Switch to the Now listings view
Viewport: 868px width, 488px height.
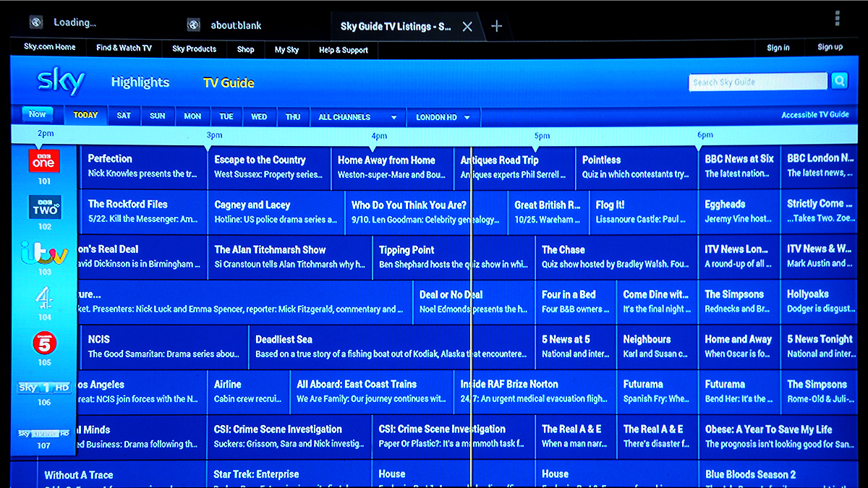(x=37, y=114)
